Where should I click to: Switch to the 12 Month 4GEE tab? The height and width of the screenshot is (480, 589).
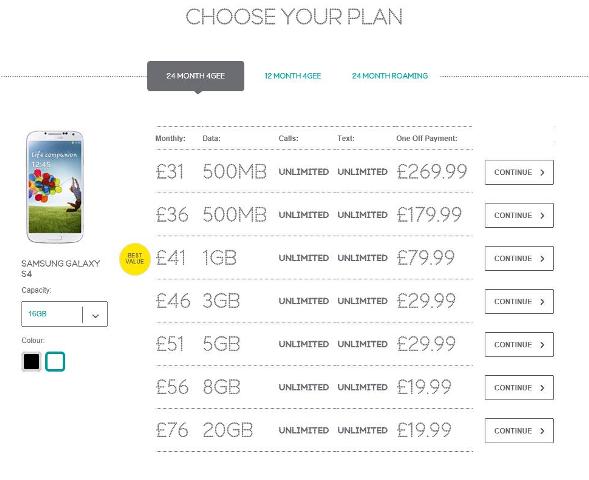[x=293, y=76]
